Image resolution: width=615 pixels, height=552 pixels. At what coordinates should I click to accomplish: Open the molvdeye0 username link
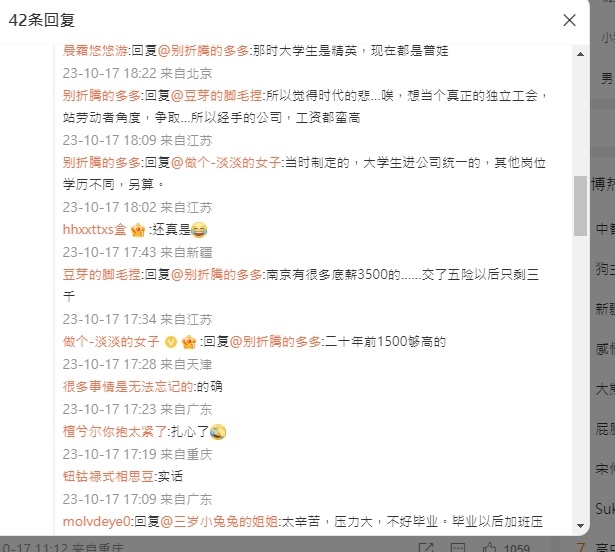pyautogui.click(x=96, y=521)
